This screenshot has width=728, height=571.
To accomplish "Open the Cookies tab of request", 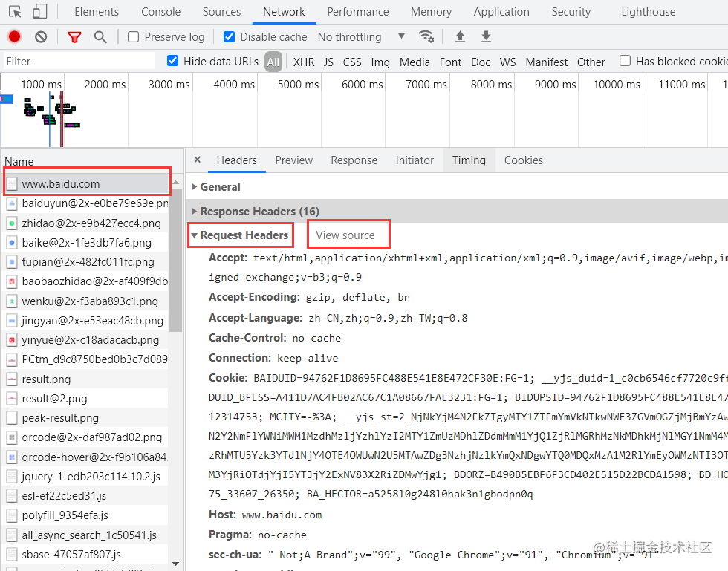I will [x=523, y=160].
